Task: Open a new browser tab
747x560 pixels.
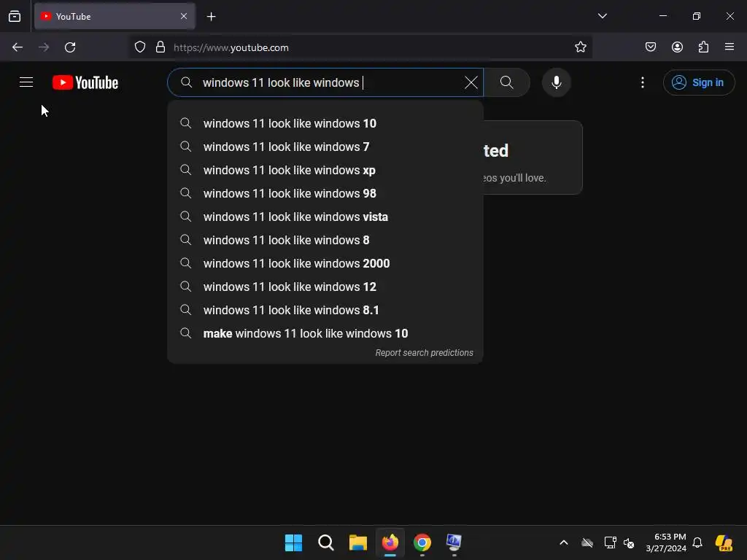Action: 211,17
